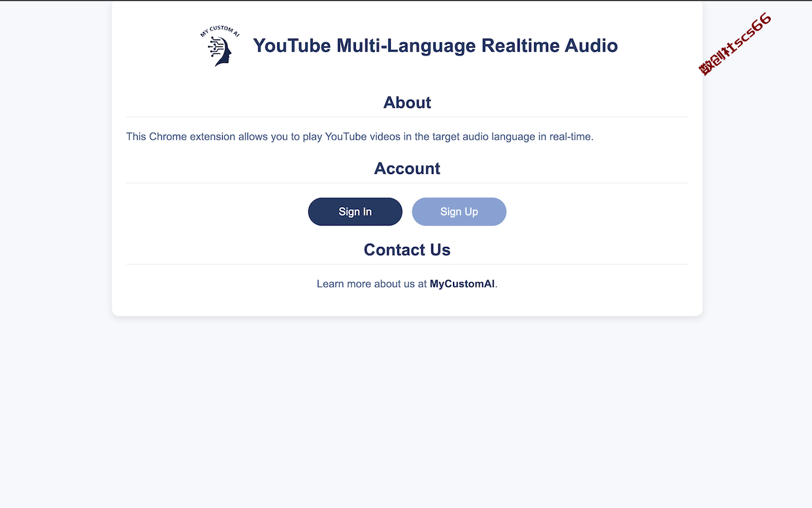Click the Account heading
Screen dimensions: 812x508
tap(407, 168)
